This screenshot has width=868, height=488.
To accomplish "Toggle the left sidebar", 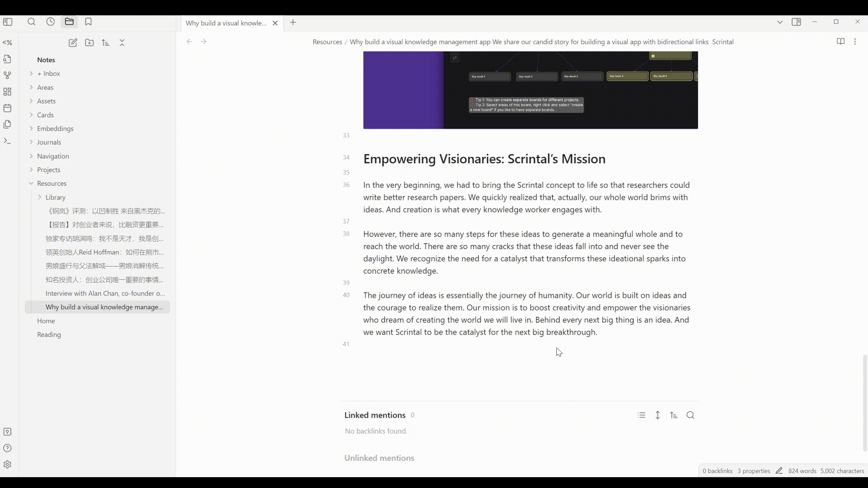I will (x=7, y=22).
